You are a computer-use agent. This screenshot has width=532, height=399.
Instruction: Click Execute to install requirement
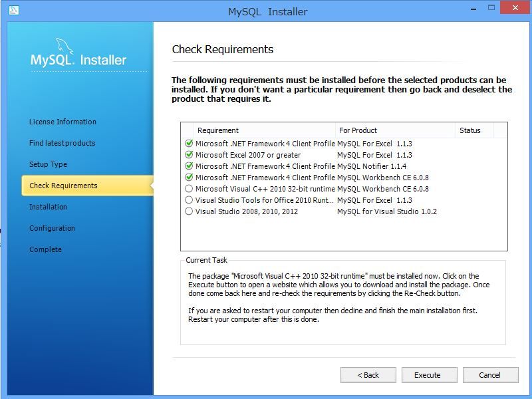coord(429,375)
